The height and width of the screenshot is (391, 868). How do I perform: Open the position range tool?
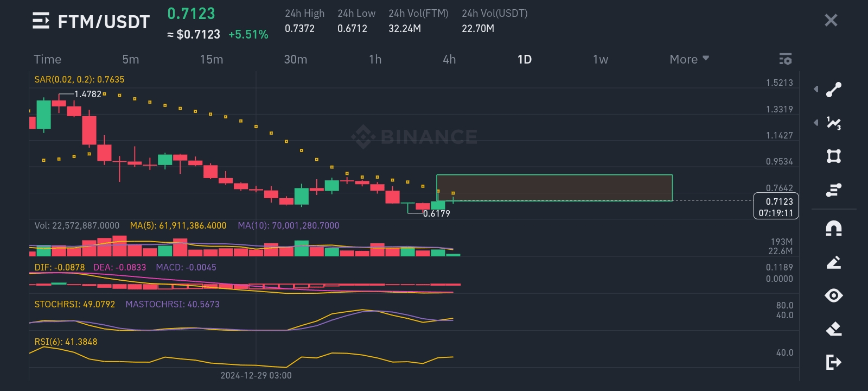(x=834, y=190)
